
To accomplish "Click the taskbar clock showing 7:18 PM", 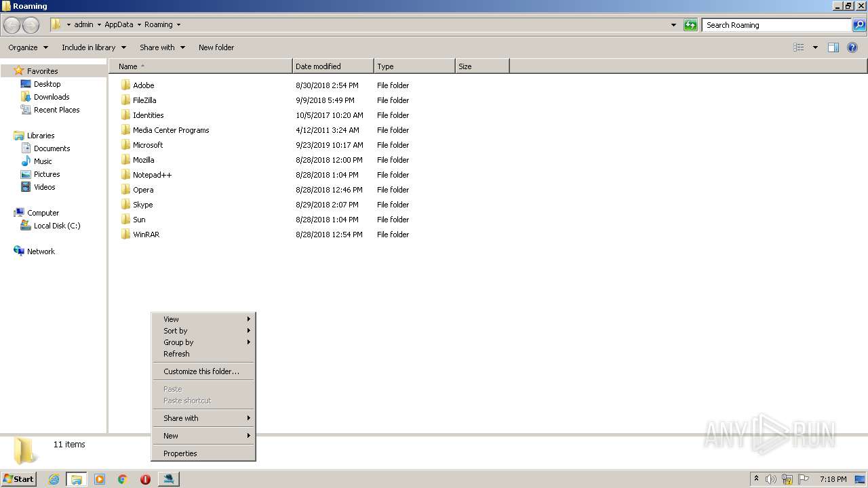I will pyautogui.click(x=833, y=479).
